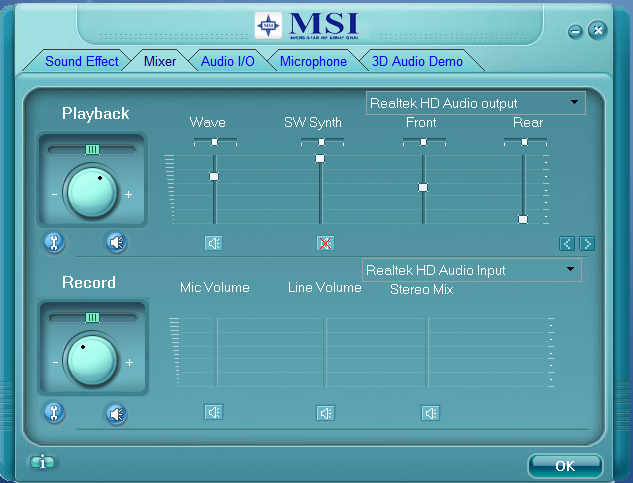
Task: Expand Realtek HD Audio Input dropdown
Action: tap(570, 269)
